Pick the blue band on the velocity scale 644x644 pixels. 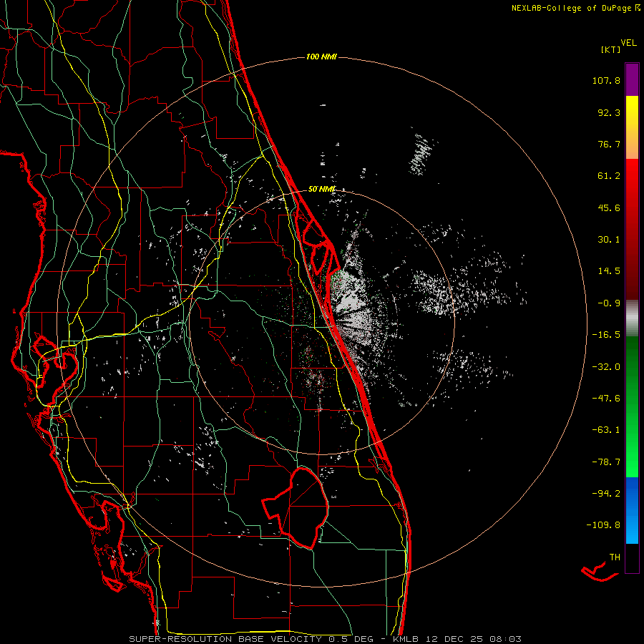(x=632, y=510)
